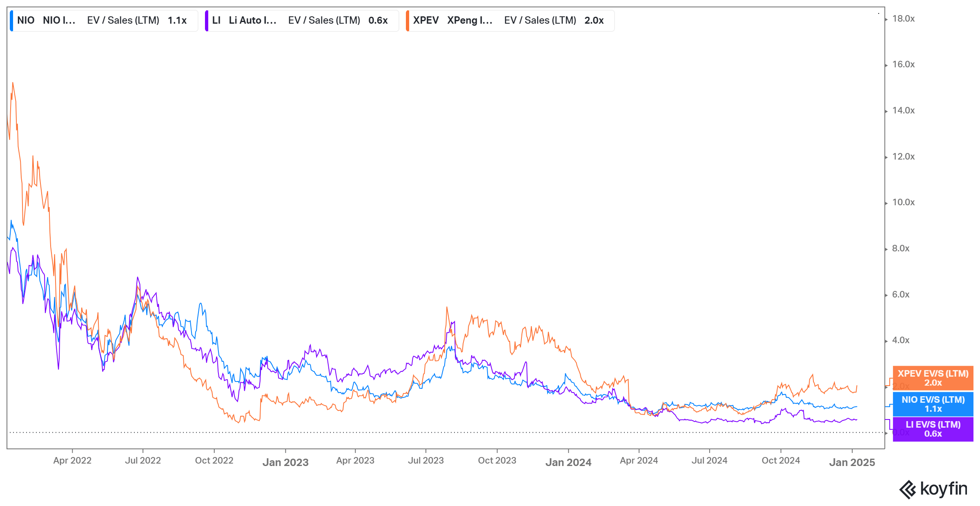Screen dimensions: 980x506
Task: Select the blue NIO legend color marker
Action: click(12, 20)
